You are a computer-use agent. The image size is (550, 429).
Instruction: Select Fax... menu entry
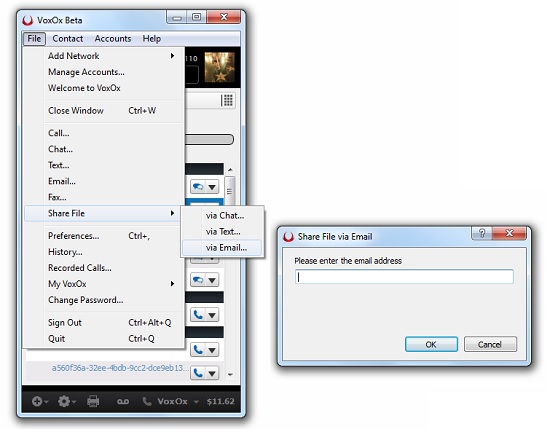tap(104, 197)
